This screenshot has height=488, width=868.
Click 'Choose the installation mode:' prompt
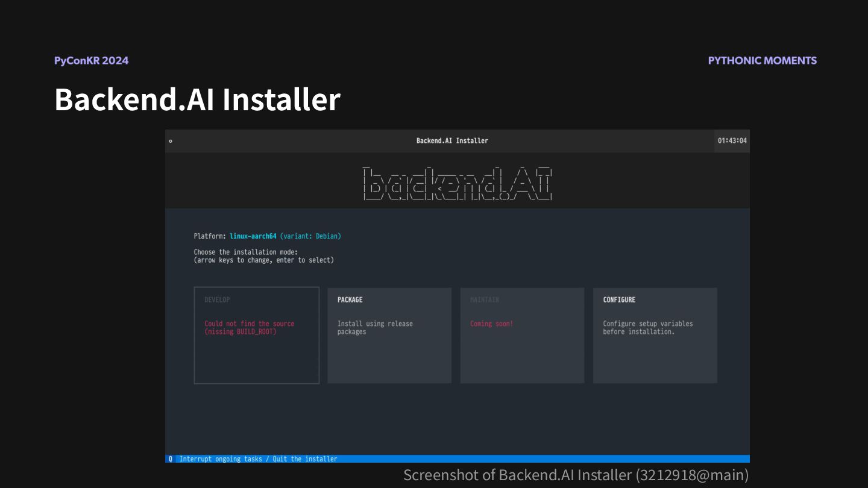(x=246, y=252)
